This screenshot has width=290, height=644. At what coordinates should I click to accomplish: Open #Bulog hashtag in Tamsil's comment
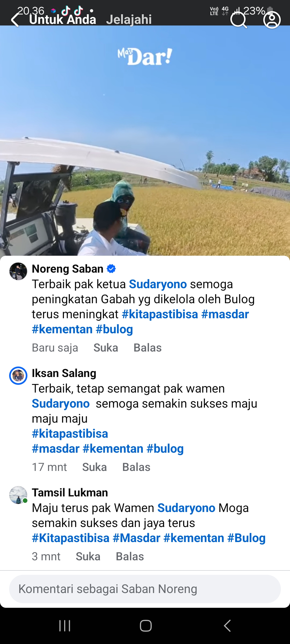[247, 538]
